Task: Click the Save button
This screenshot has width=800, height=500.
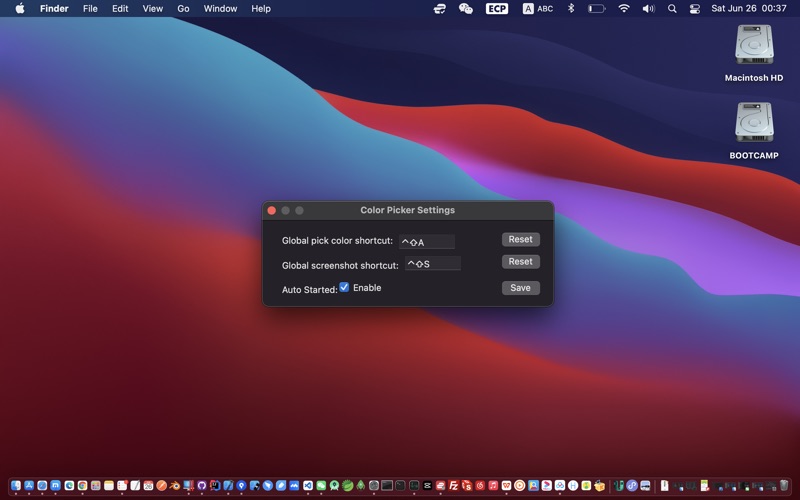Action: pyautogui.click(x=520, y=288)
